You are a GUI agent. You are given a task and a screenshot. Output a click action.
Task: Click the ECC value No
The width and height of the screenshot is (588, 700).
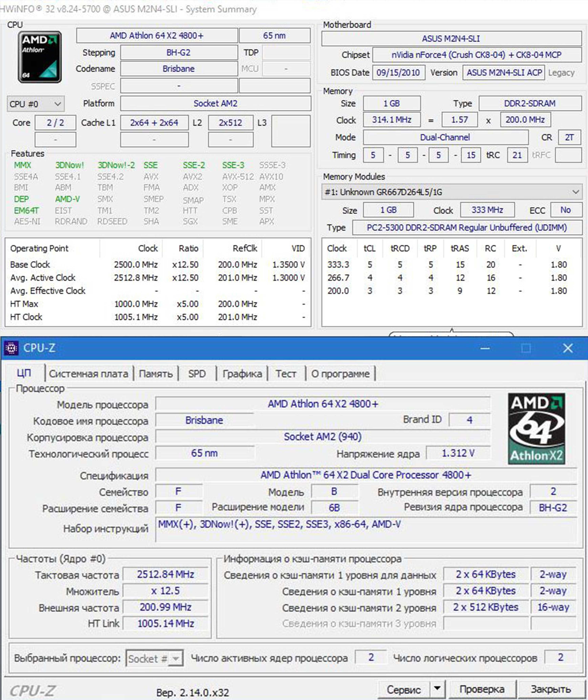click(566, 210)
